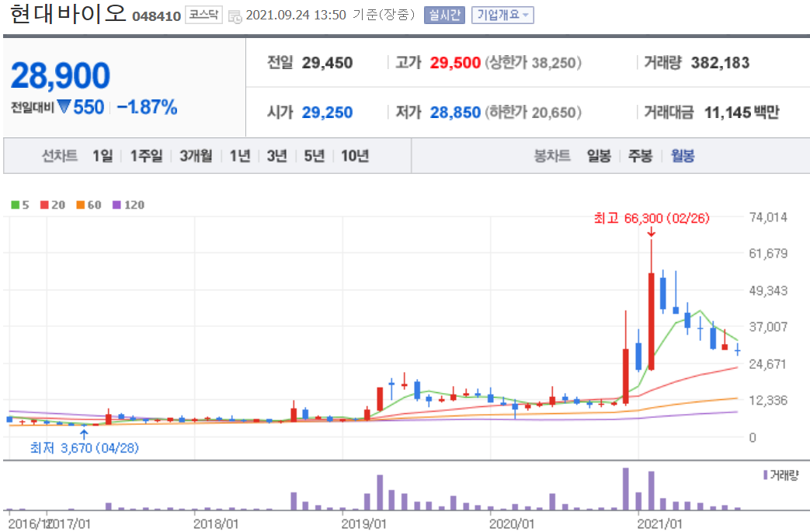Screen dimensions: 810x532
Task: Click the red 20-period moving average swatch
Action: pyautogui.click(x=44, y=205)
